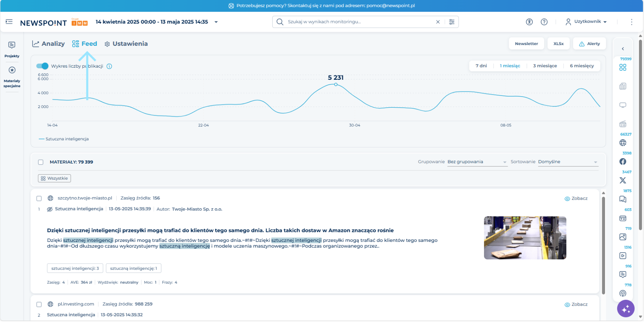
Task: Filter by press newspaper icon in right panel
Action: [x=623, y=86]
